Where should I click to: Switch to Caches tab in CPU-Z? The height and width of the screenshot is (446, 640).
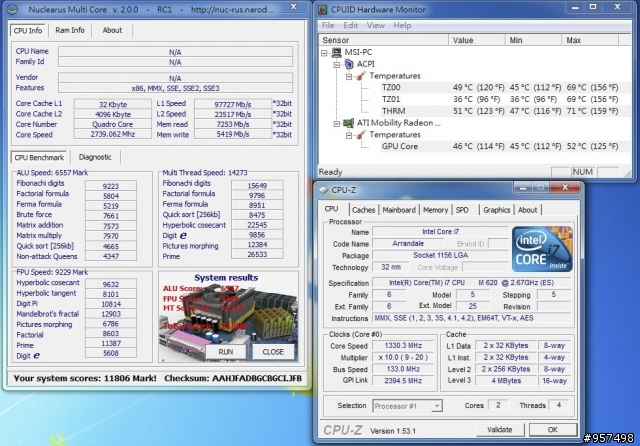pos(363,210)
